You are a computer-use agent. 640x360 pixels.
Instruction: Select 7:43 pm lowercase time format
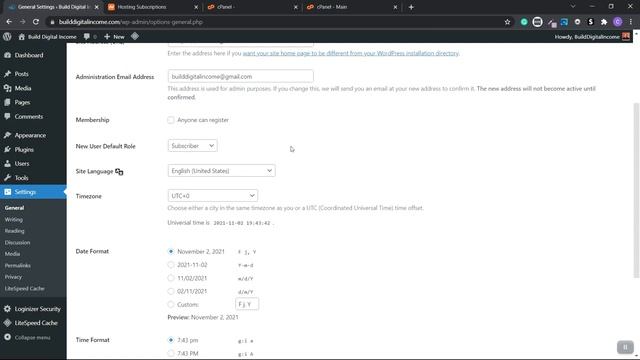(171, 340)
